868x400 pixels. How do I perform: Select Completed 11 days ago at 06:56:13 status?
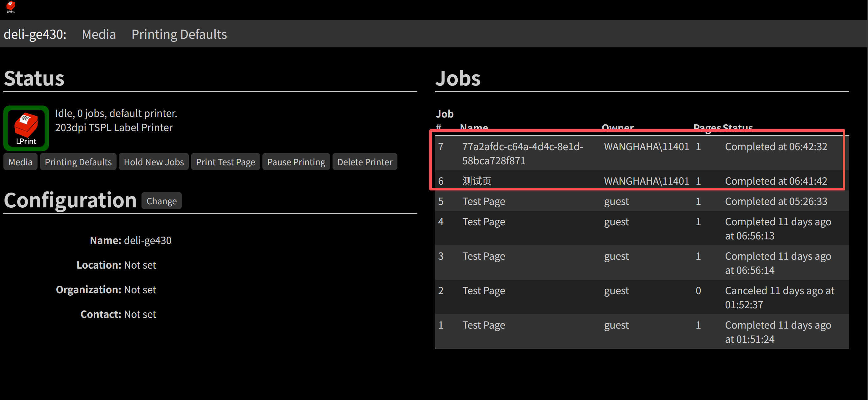click(778, 229)
